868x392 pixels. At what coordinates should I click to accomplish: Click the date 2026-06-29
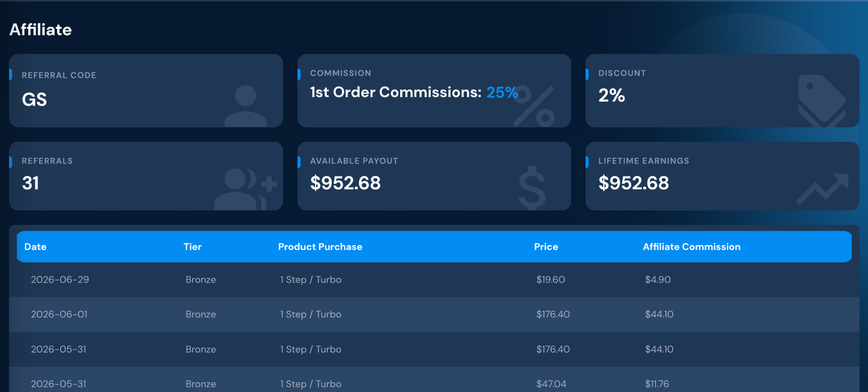[x=60, y=280]
